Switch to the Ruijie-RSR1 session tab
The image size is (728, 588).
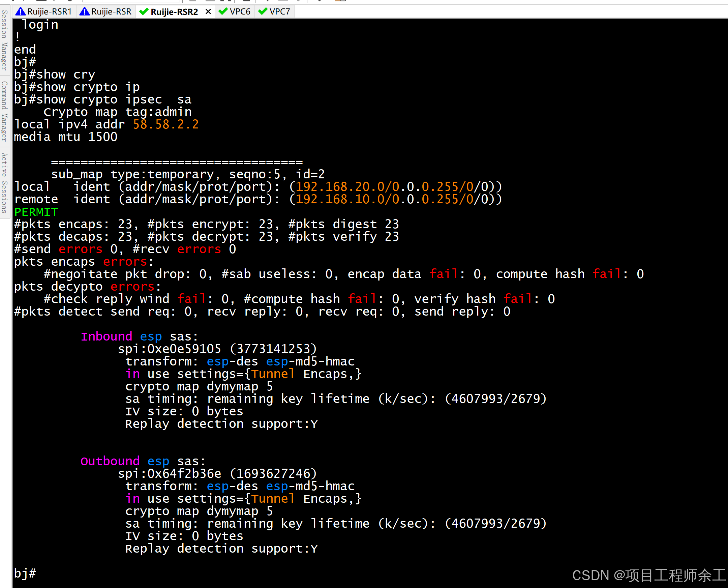(x=50, y=12)
